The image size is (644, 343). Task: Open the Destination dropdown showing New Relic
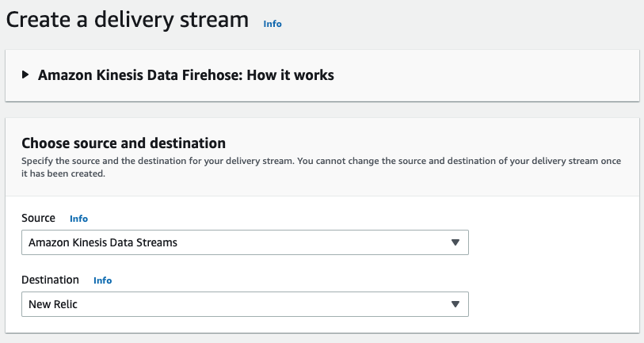pyautogui.click(x=245, y=304)
